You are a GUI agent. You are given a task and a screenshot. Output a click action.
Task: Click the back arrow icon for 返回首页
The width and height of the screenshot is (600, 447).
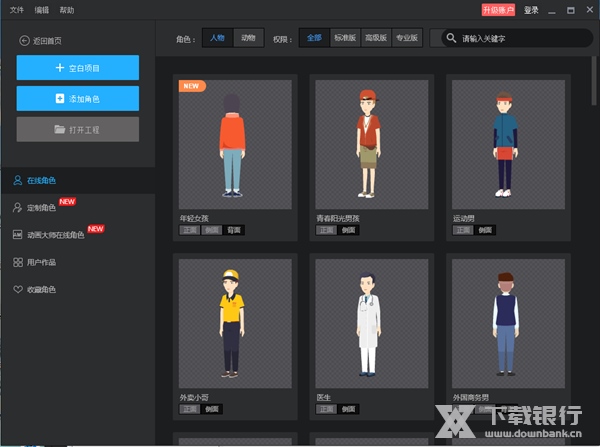coord(24,40)
